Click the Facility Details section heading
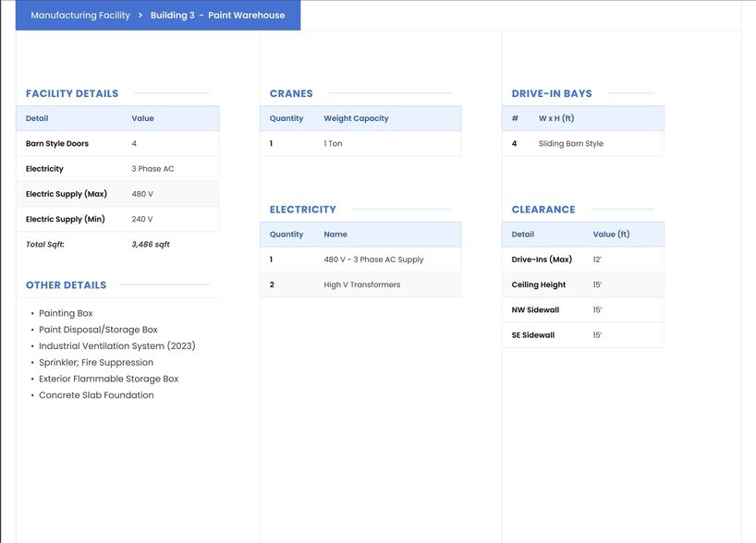 72,93
